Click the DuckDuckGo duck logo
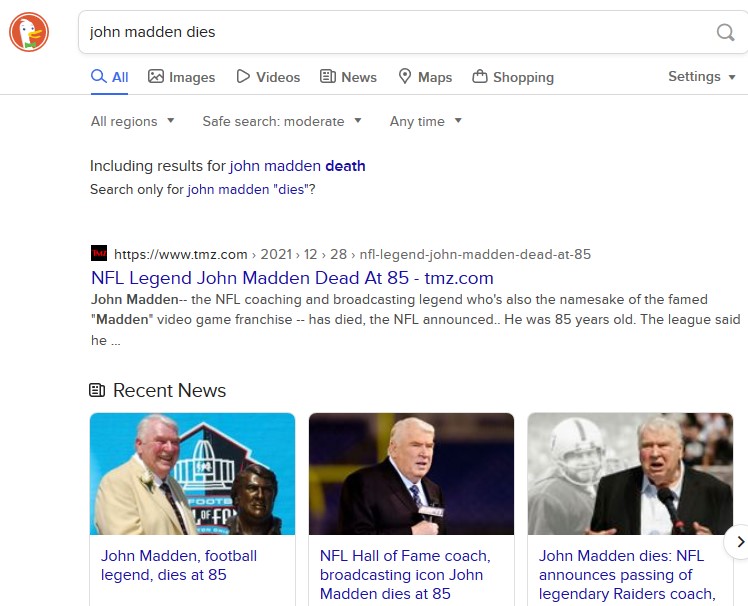Viewport: 748px width, 606px height. click(x=29, y=32)
